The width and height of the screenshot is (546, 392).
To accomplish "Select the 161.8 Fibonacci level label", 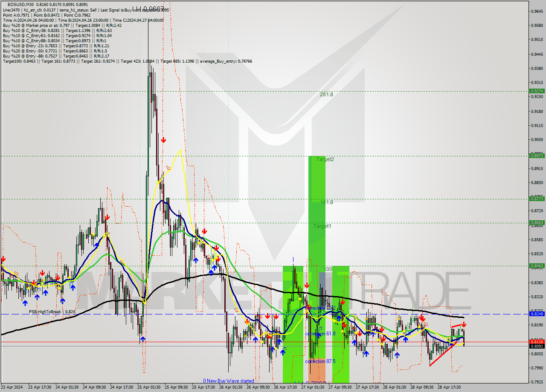I will 326,202.
